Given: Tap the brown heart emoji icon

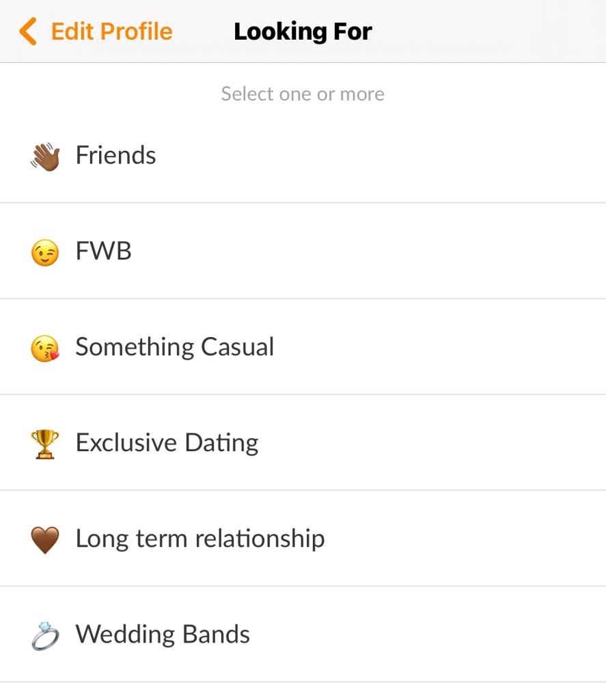Looking at the screenshot, I should pyautogui.click(x=45, y=540).
